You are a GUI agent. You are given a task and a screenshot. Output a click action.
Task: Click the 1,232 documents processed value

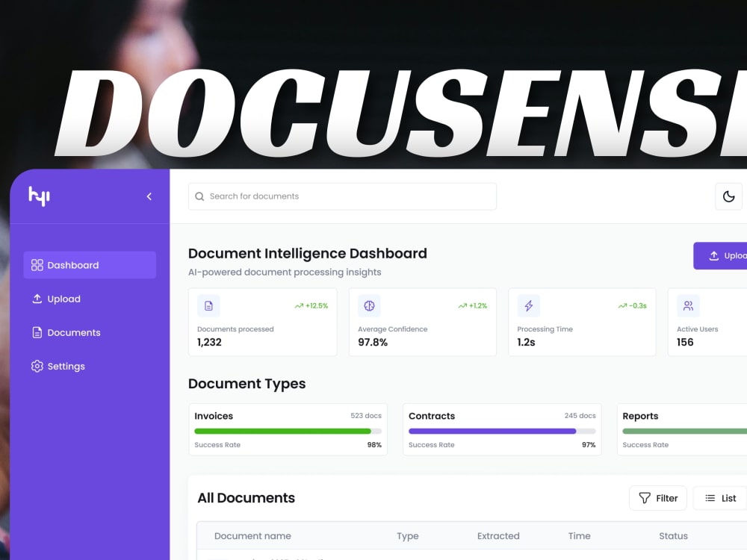point(209,342)
